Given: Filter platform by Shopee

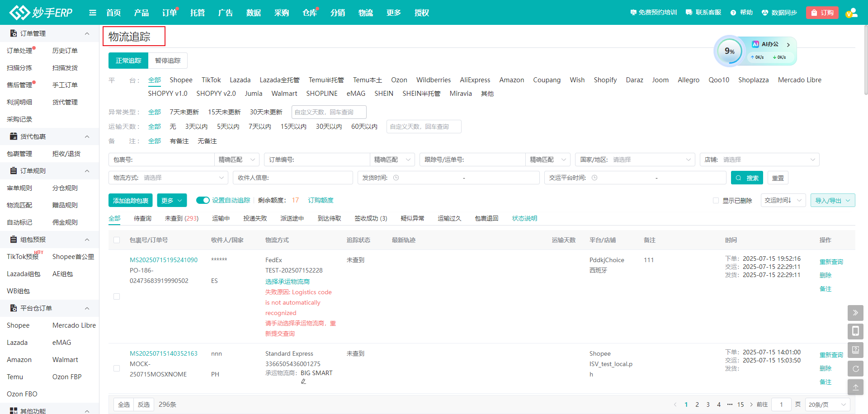Looking at the screenshot, I should tap(181, 80).
